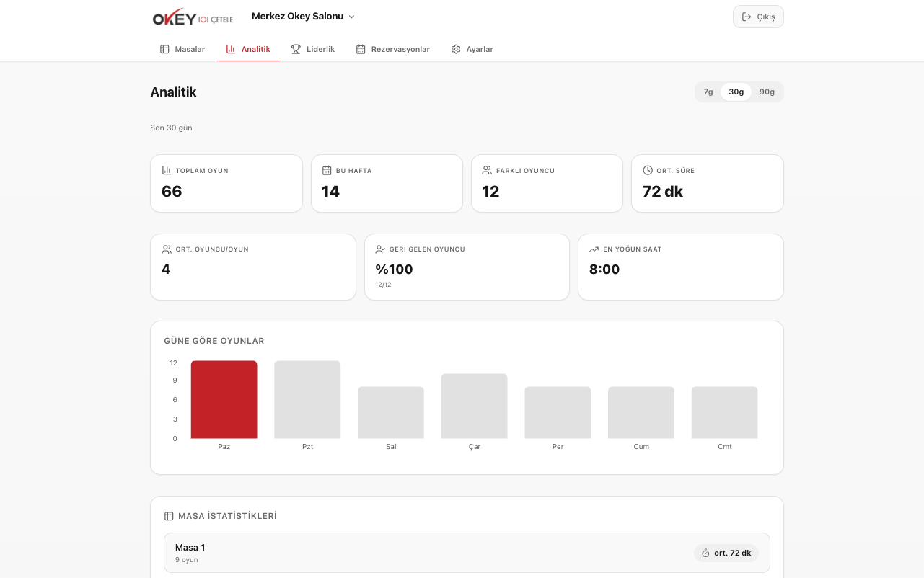Select the 30g time range
924x578 pixels.
[736, 92]
